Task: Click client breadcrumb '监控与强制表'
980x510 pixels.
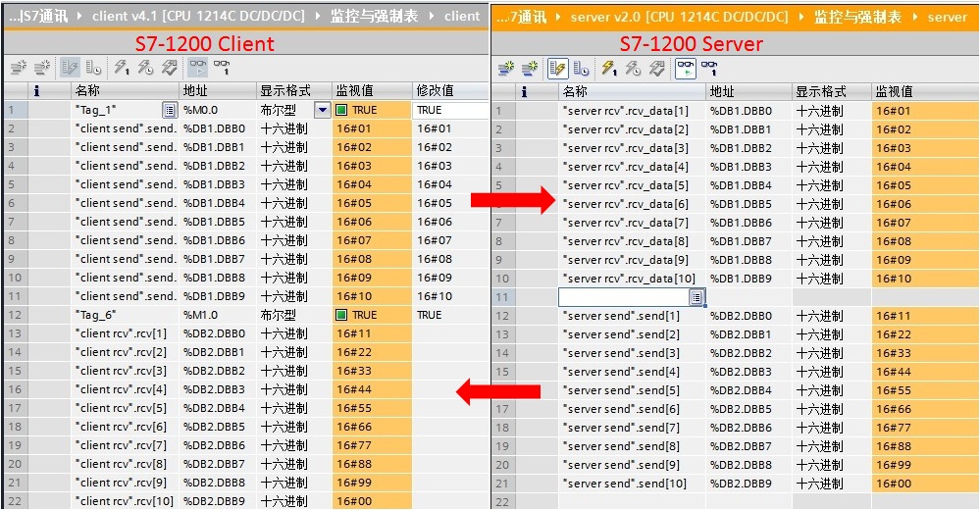Action: (x=375, y=16)
